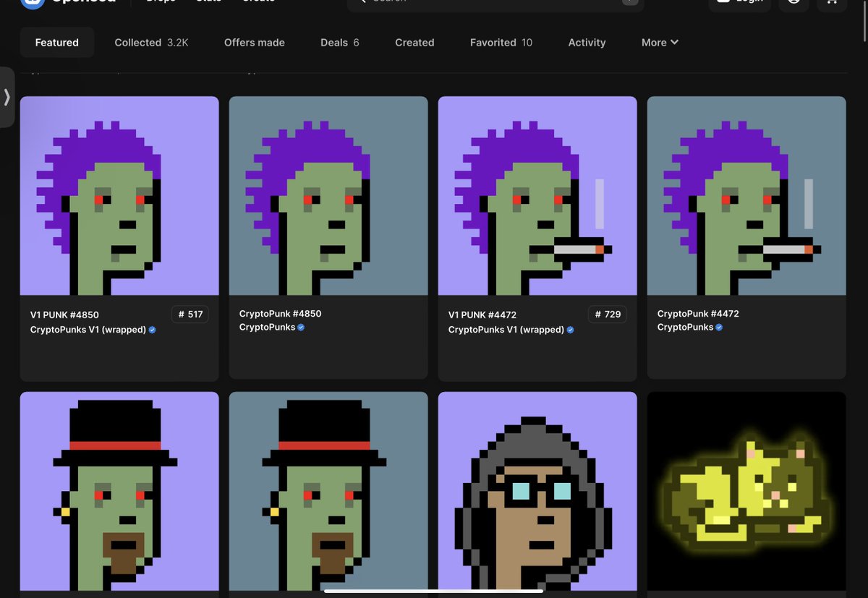
Task: Click the V1 PUNK #4850 title
Action: coord(64,315)
